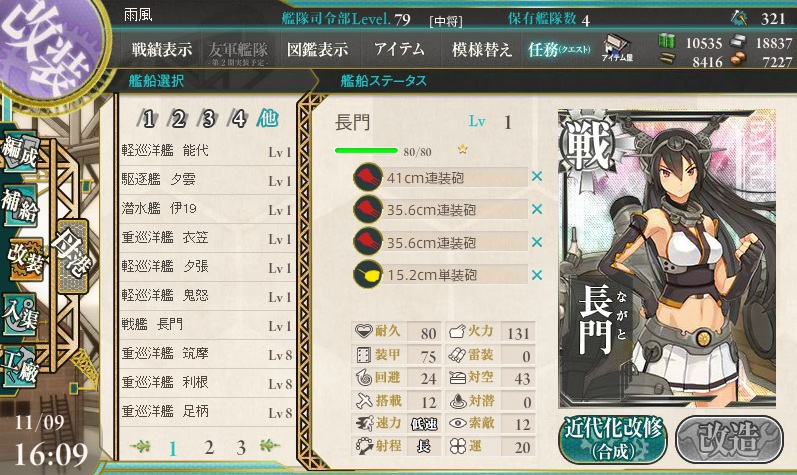The image size is (797, 475).
Task: Remove the 15.2cm単装砲 equipment
Action: pyautogui.click(x=537, y=275)
